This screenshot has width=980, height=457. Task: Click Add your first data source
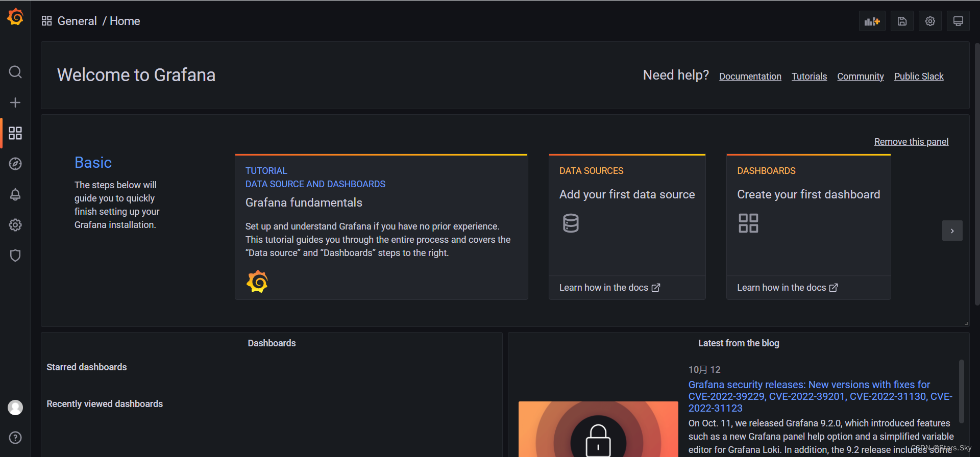pos(627,194)
